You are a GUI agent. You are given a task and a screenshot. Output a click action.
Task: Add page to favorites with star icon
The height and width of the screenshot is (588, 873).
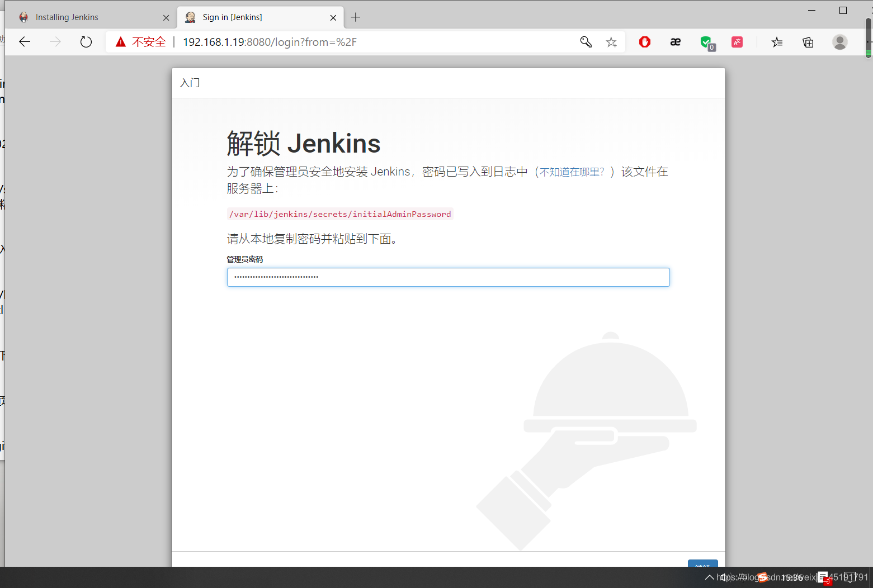point(611,42)
